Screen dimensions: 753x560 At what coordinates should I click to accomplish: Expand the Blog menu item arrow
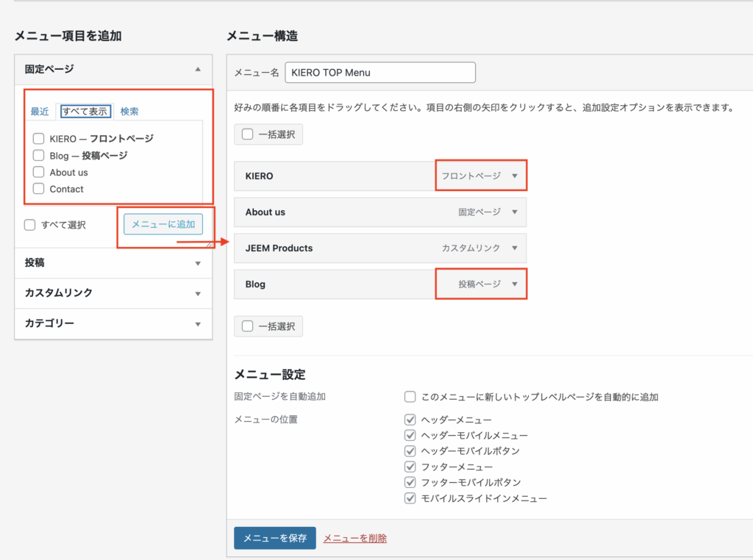tap(515, 284)
